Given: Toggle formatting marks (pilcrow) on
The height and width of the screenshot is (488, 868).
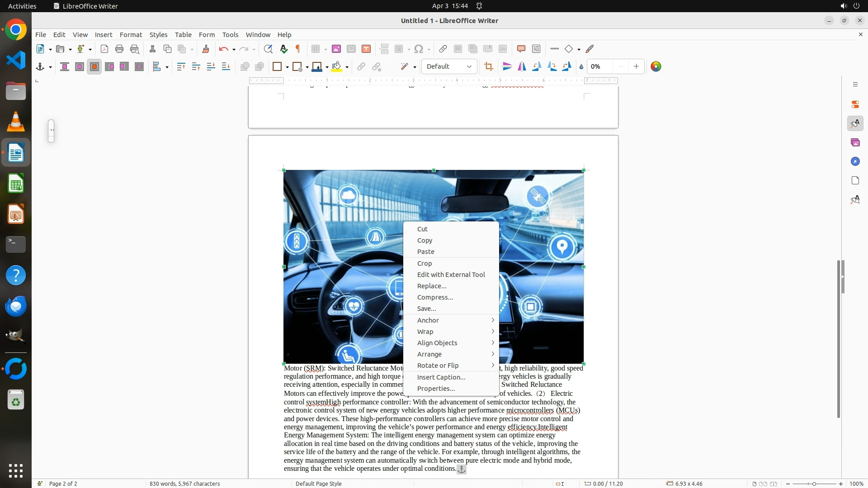Looking at the screenshot, I should point(298,49).
